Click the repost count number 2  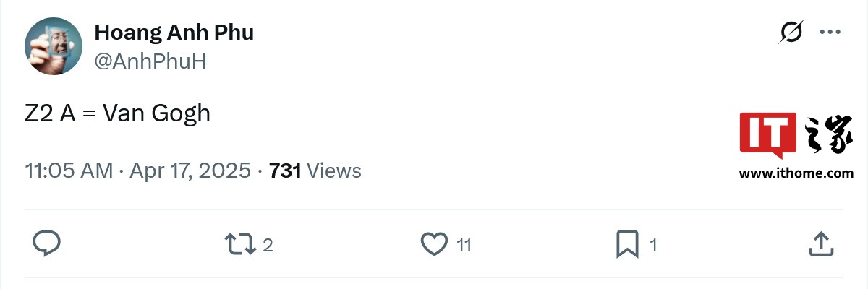268,246
